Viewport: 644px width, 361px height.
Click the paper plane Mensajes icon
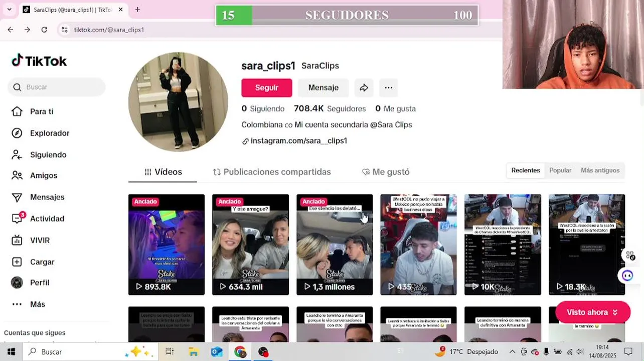pos(17,197)
